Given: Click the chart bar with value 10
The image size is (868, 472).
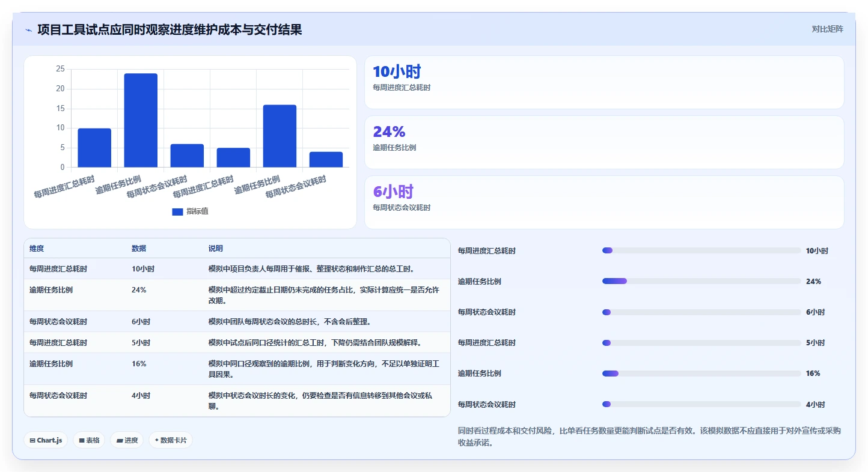Looking at the screenshot, I should coord(94,148).
